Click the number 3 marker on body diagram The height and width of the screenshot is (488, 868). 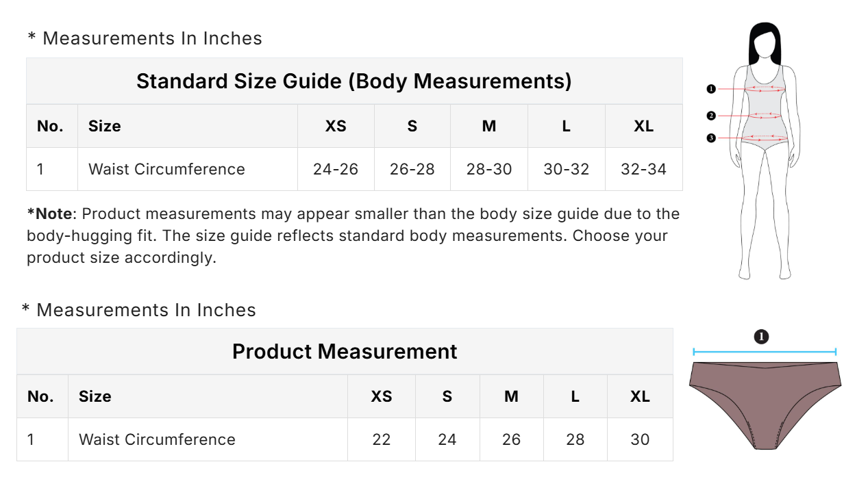pos(711,138)
